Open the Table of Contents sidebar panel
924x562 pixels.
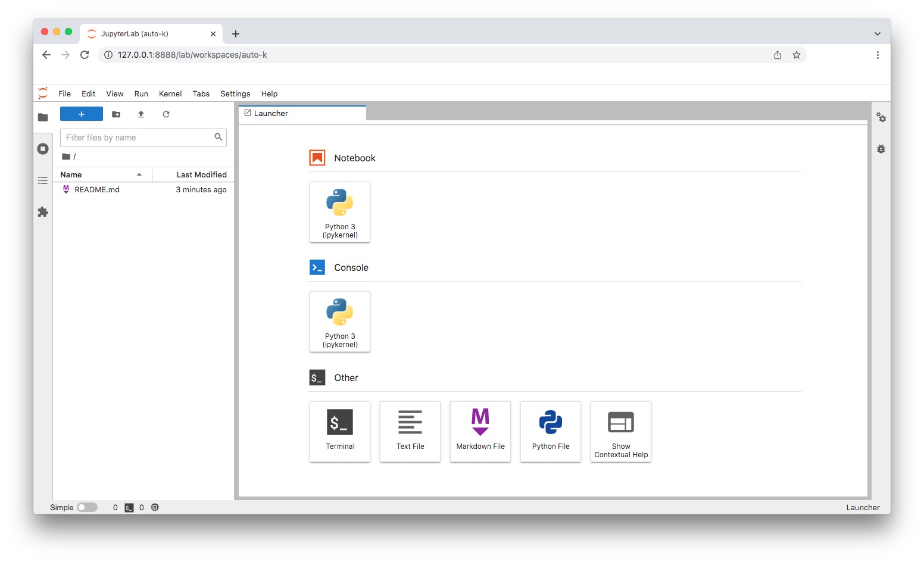[43, 180]
